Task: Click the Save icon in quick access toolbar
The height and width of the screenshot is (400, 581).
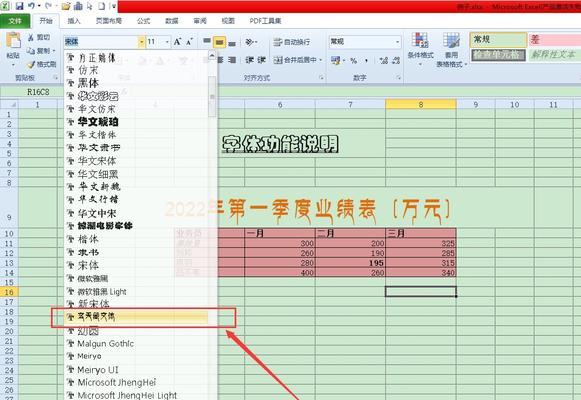Action: (19, 6)
